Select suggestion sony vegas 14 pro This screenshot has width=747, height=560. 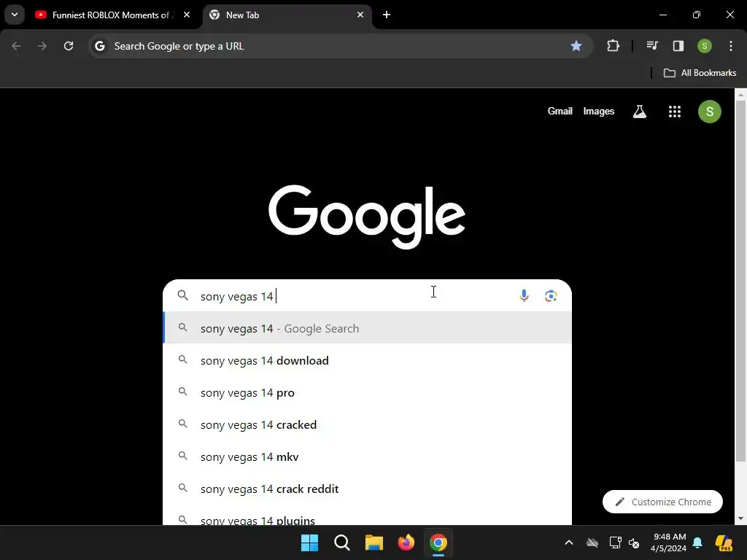[368, 392]
